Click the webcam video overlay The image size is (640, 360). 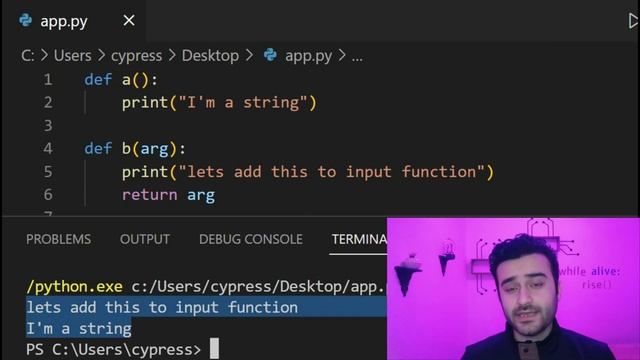(x=513, y=289)
